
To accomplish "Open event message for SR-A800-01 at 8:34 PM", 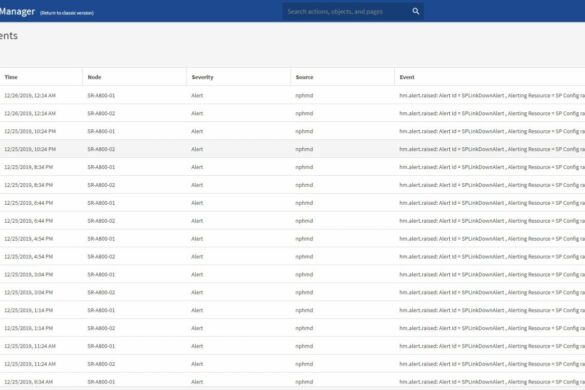I will 492,167.
